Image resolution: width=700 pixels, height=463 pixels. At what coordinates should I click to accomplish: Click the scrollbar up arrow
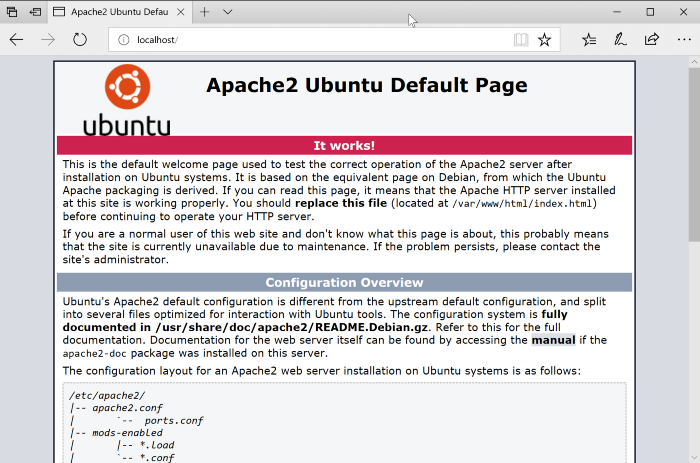click(x=694, y=62)
